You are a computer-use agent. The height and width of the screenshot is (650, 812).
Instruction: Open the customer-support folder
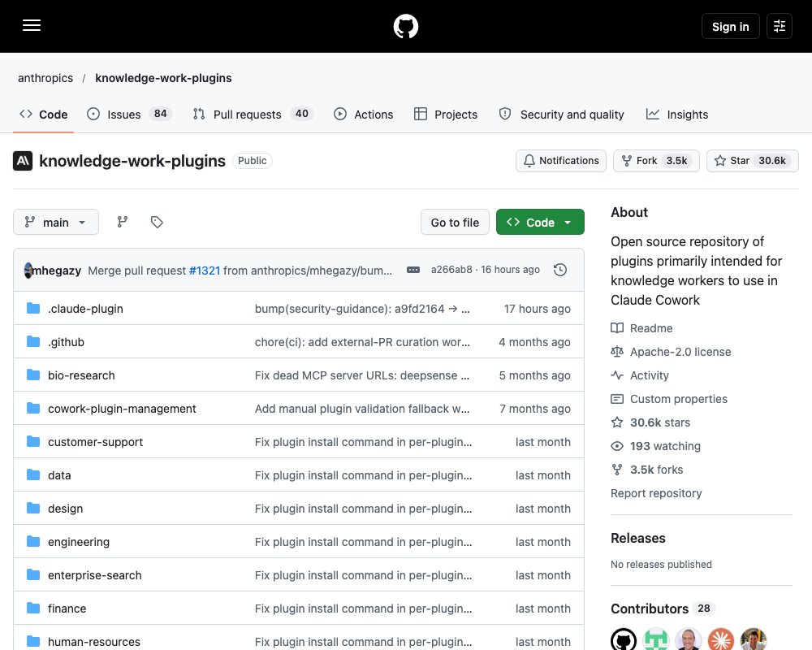click(x=95, y=442)
